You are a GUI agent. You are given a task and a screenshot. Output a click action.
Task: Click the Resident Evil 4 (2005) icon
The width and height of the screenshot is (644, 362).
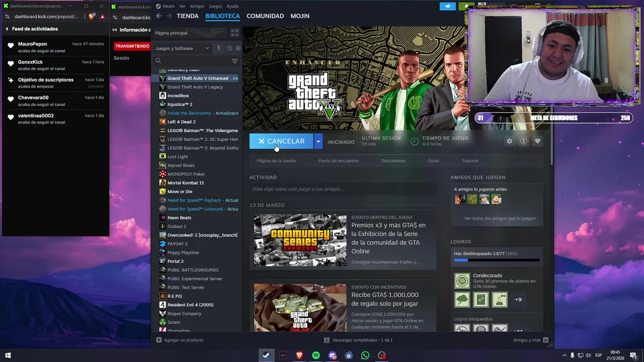pos(163,305)
